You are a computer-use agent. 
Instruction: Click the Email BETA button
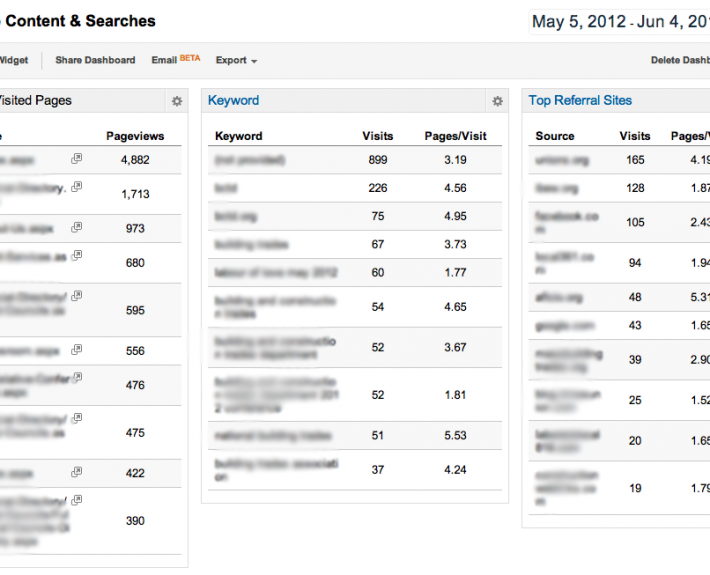[175, 60]
